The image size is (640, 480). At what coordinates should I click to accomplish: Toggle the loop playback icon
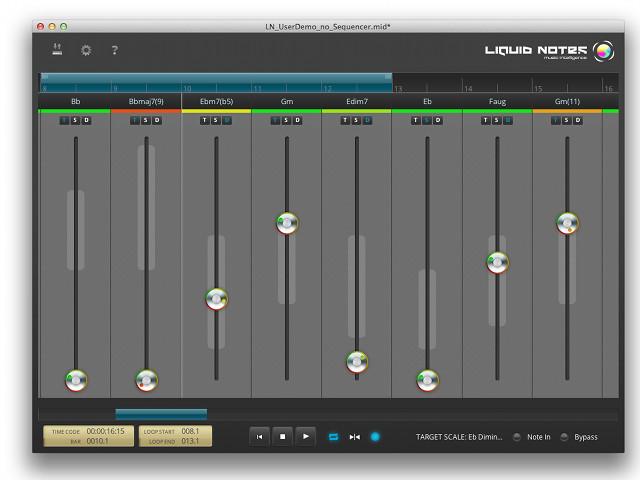pyautogui.click(x=334, y=437)
